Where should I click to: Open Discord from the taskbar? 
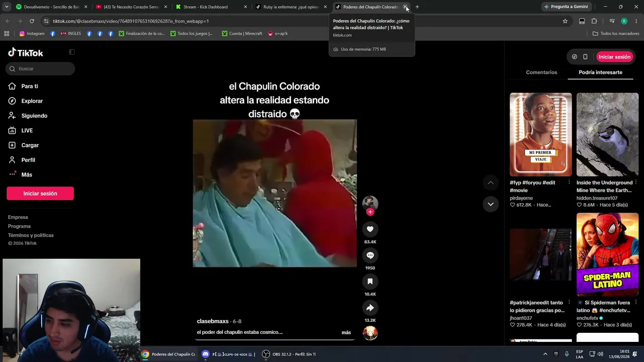tap(229, 354)
